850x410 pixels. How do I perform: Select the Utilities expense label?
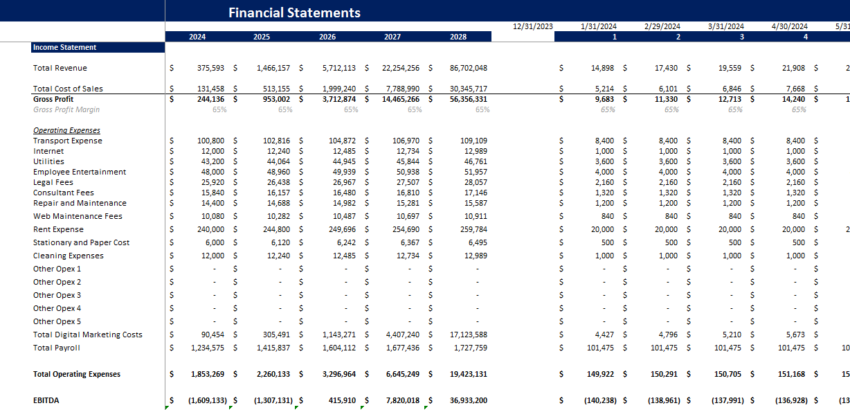[48, 162]
